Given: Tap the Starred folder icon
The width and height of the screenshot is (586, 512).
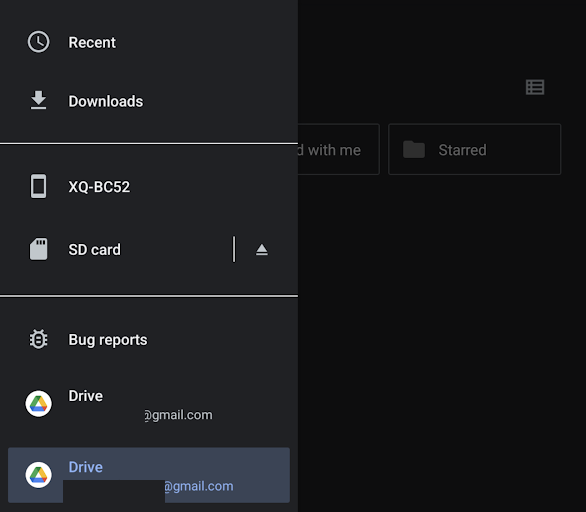Looking at the screenshot, I should pyautogui.click(x=414, y=149).
